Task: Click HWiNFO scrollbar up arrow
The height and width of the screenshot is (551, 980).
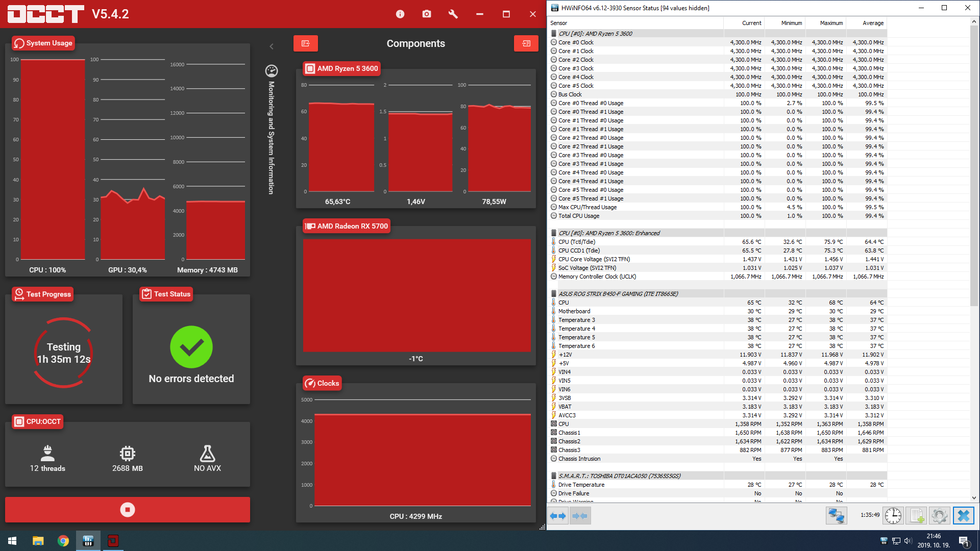Action: coord(974,21)
